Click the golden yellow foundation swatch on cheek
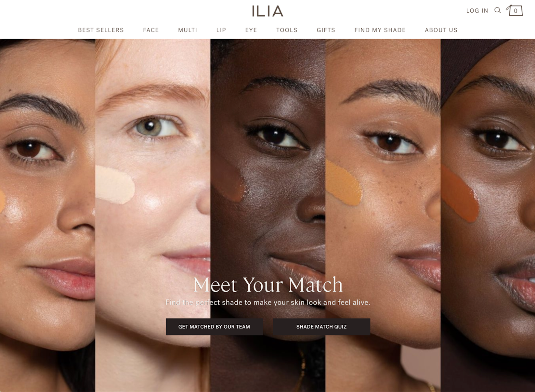This screenshot has width=535, height=392. 343,183
